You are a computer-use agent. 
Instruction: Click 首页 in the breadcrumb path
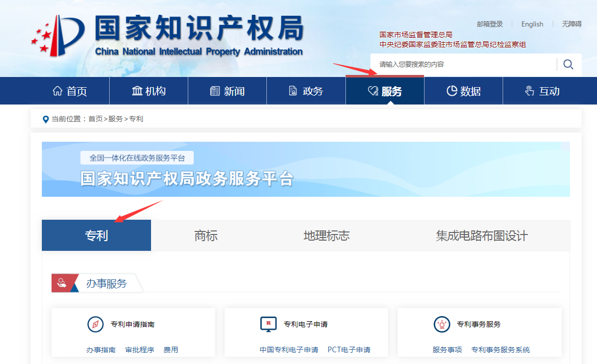[95, 119]
